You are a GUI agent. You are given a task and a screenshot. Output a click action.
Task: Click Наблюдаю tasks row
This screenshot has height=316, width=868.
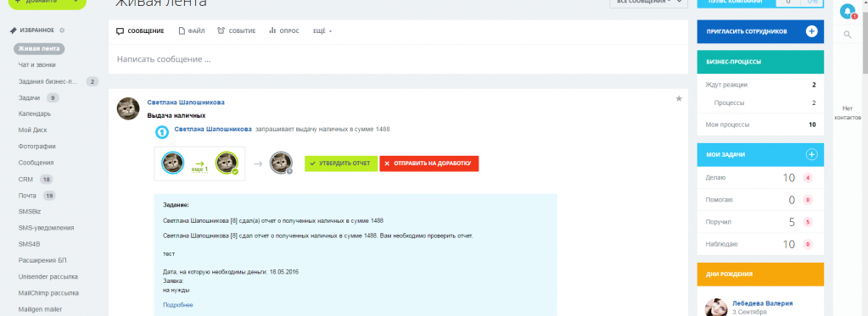tap(760, 244)
